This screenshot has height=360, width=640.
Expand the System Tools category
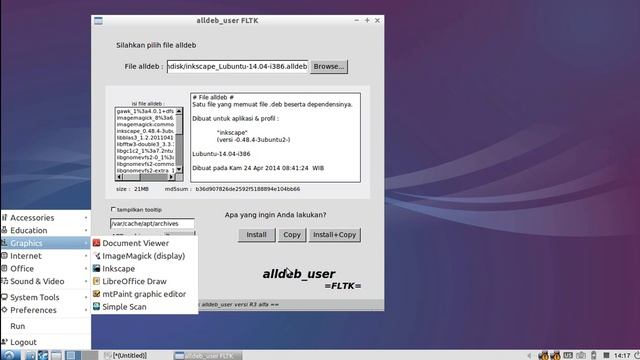click(x=45, y=297)
